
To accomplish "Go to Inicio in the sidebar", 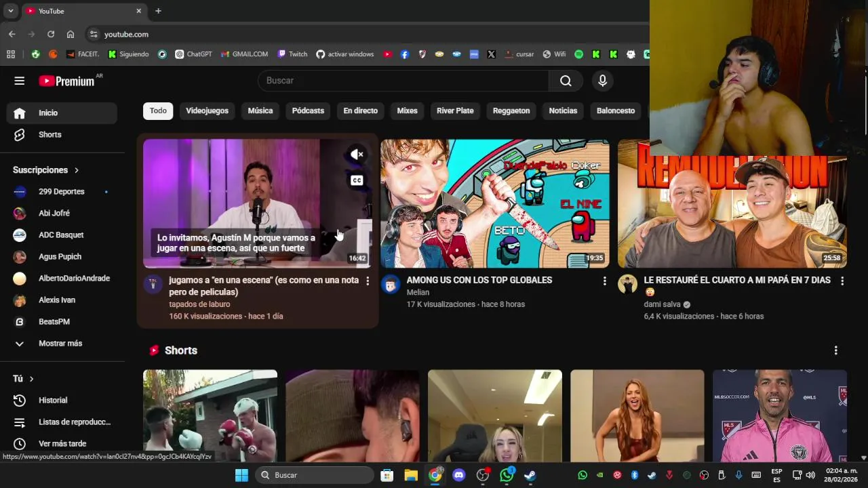I will tap(62, 113).
